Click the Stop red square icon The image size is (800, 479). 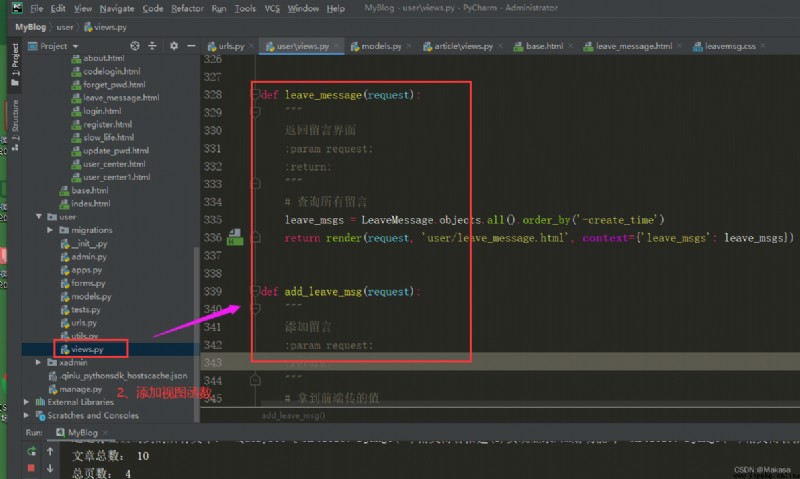coord(31,468)
